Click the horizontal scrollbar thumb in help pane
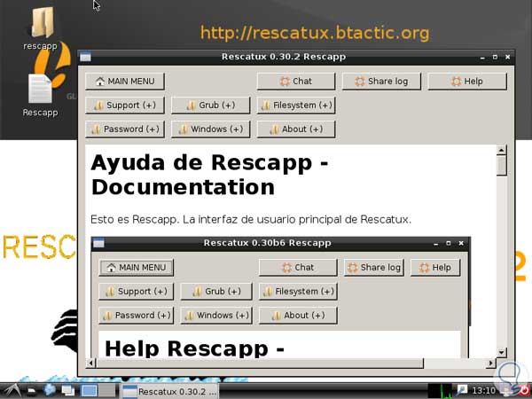Screen dimensions: 532x399 coord(260,363)
